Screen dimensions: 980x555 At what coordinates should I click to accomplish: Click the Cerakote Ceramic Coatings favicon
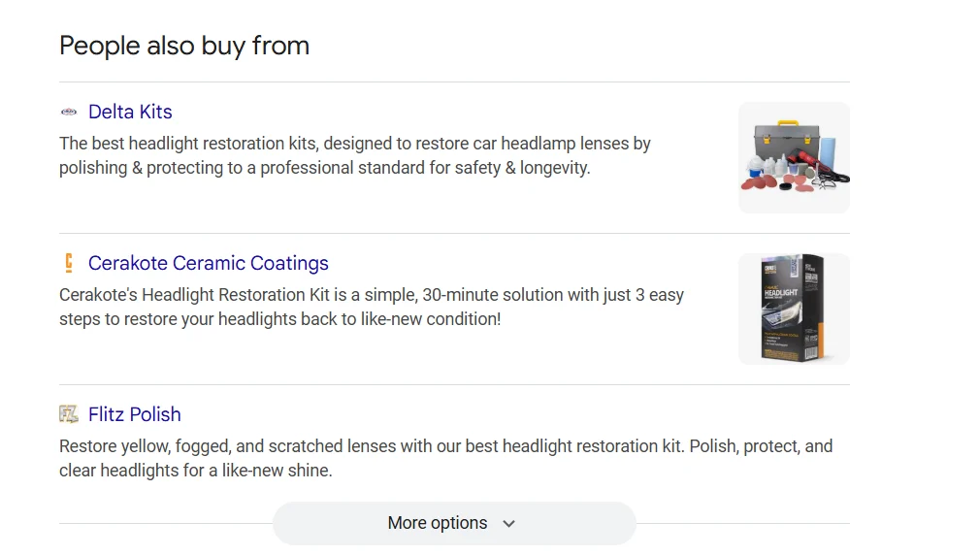(x=68, y=263)
